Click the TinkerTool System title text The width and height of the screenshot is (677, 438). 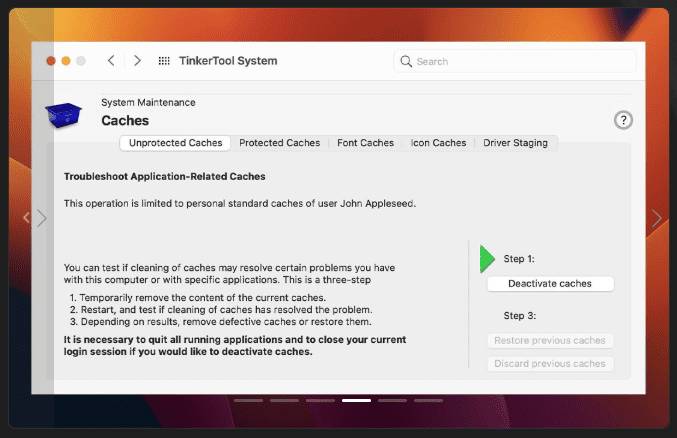pos(228,61)
